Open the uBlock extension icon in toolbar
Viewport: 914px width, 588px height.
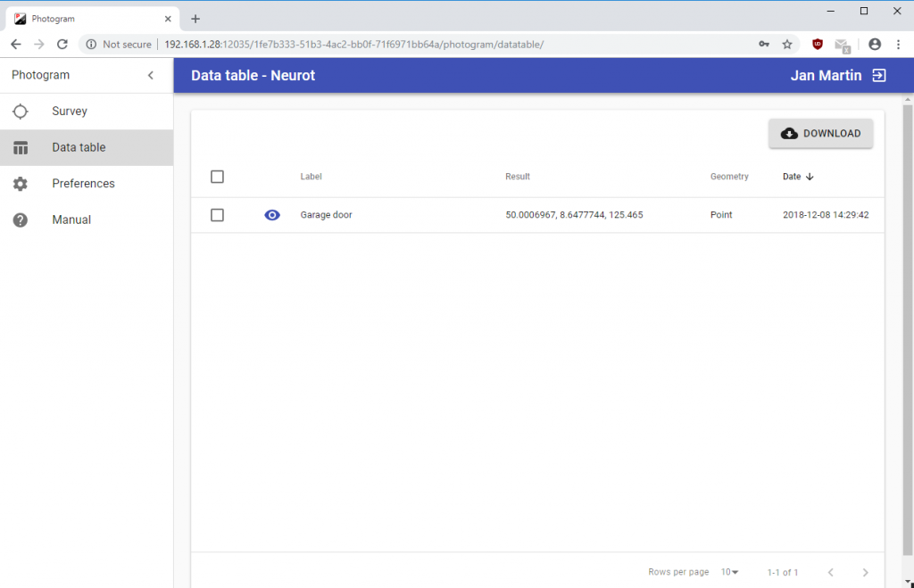(x=818, y=44)
